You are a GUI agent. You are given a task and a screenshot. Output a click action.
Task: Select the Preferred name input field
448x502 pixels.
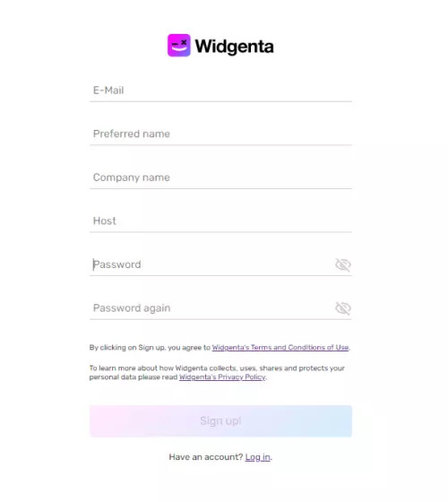(x=220, y=134)
